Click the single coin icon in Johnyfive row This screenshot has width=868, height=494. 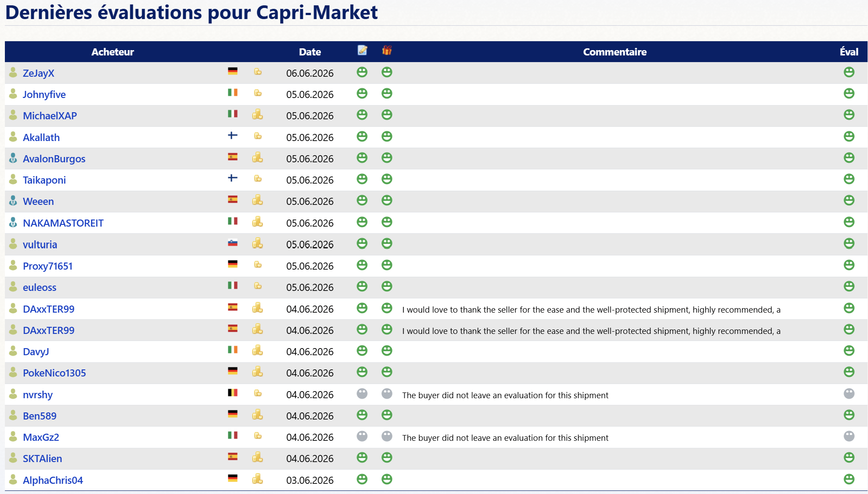pos(258,93)
